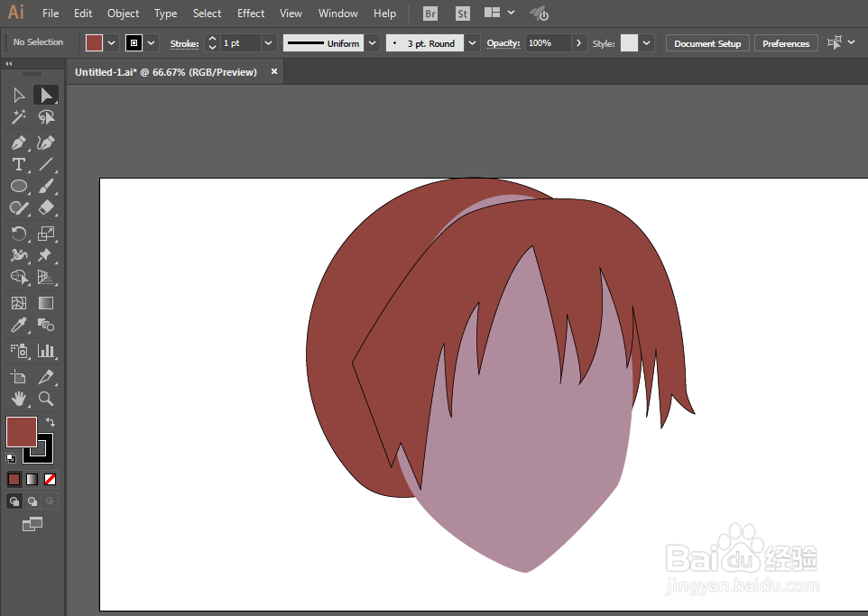Viewport: 868px width, 616px height.
Task: Expand the 3 pt. Round brush dropdown
Action: [x=472, y=43]
